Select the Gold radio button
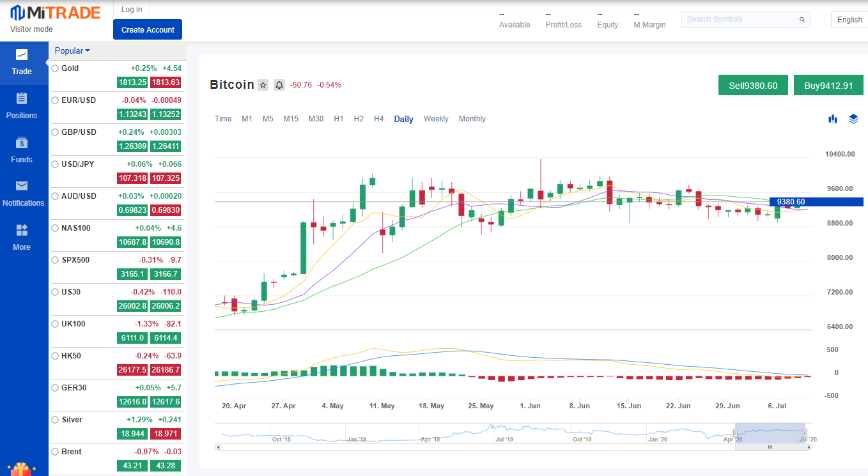 (x=55, y=68)
